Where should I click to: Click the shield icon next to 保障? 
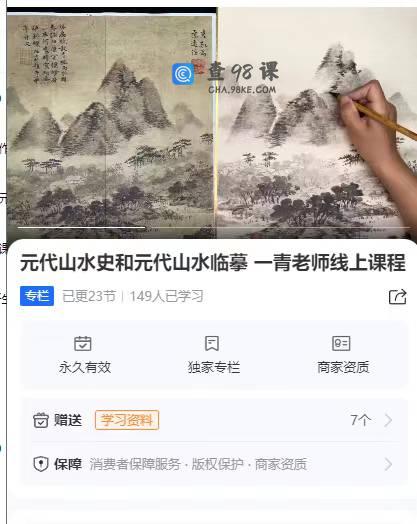41,464
